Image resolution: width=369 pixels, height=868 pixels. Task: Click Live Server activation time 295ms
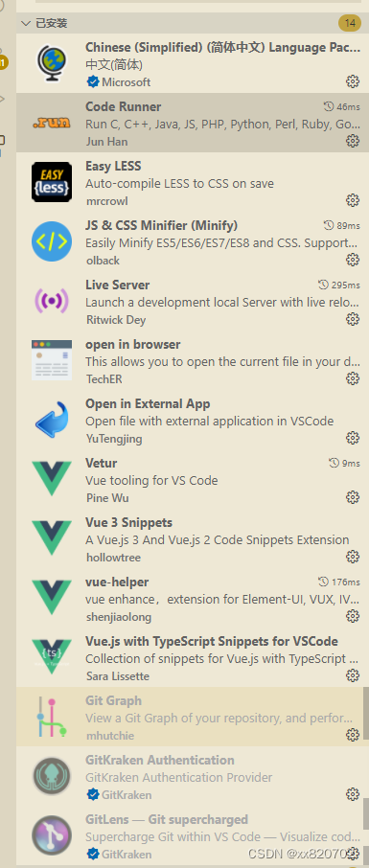(x=339, y=286)
